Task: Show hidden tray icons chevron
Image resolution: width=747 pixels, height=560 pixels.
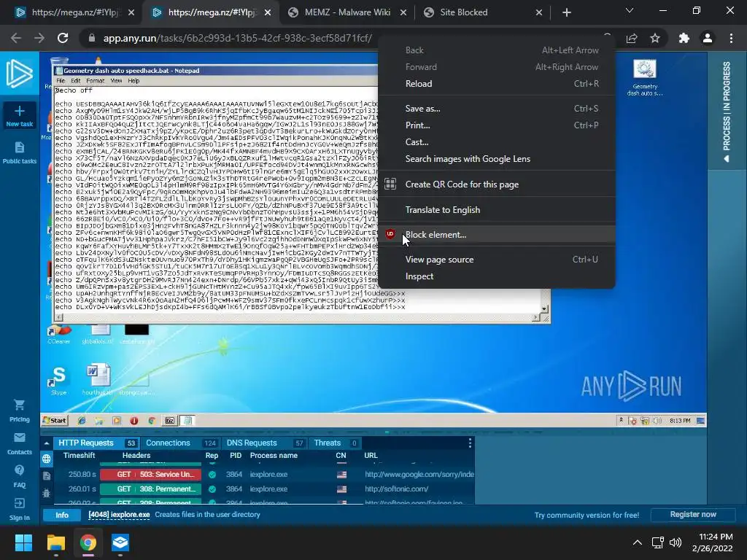Action: tap(637, 542)
